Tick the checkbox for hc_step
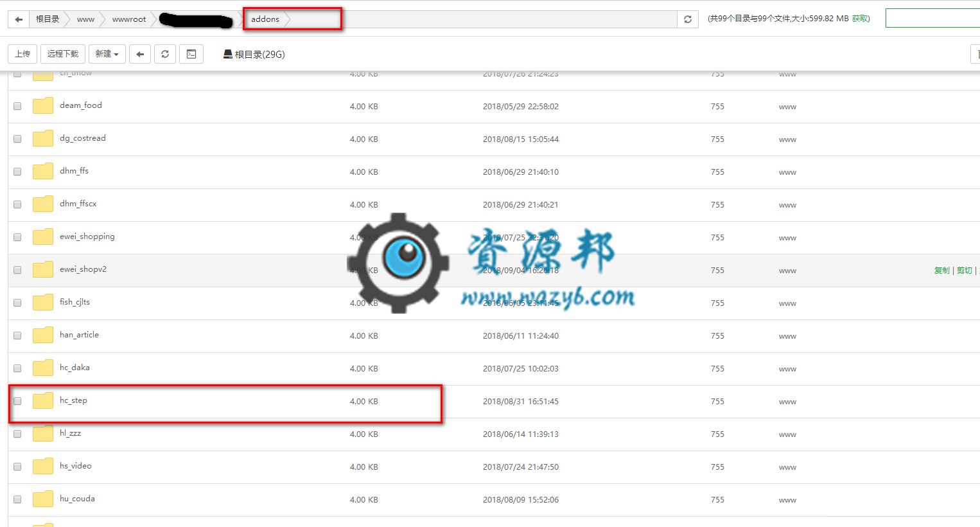Image resolution: width=980 pixels, height=527 pixels. pos(17,401)
